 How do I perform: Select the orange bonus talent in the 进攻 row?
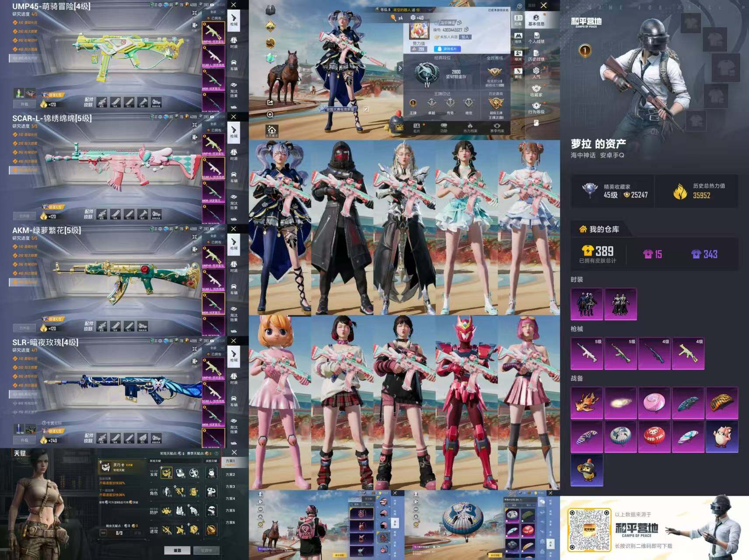coord(211,529)
